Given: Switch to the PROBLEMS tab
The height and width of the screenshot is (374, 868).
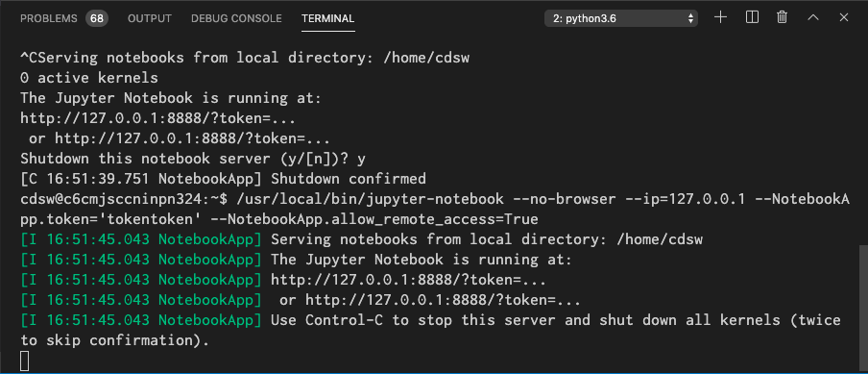Looking at the screenshot, I should pos(49,19).
